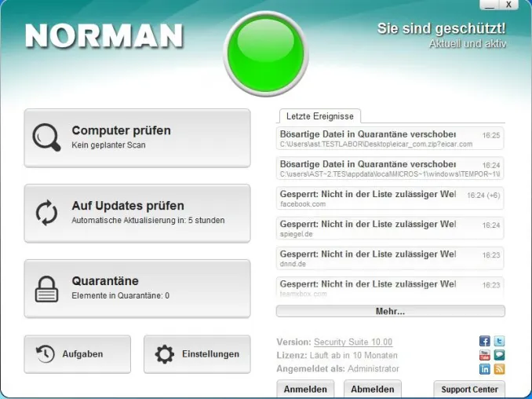This screenshot has width=532, height=399.
Task: Select the Letzte Ereignisse tab
Action: point(320,116)
